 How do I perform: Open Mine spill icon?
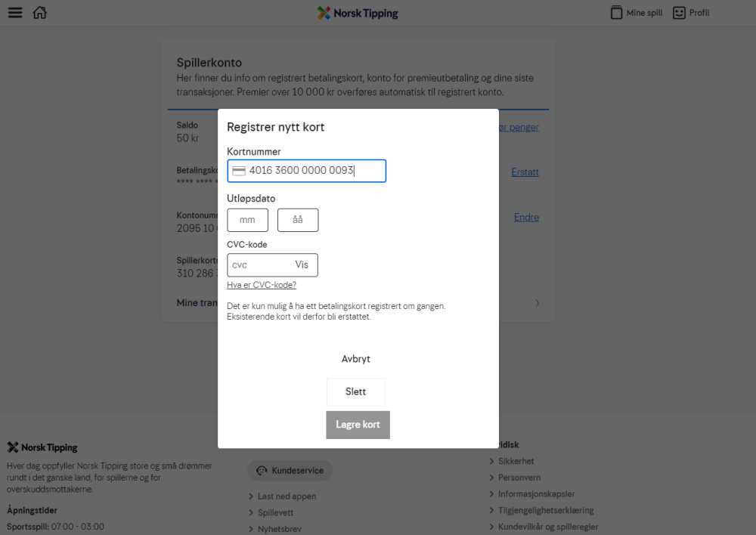617,13
